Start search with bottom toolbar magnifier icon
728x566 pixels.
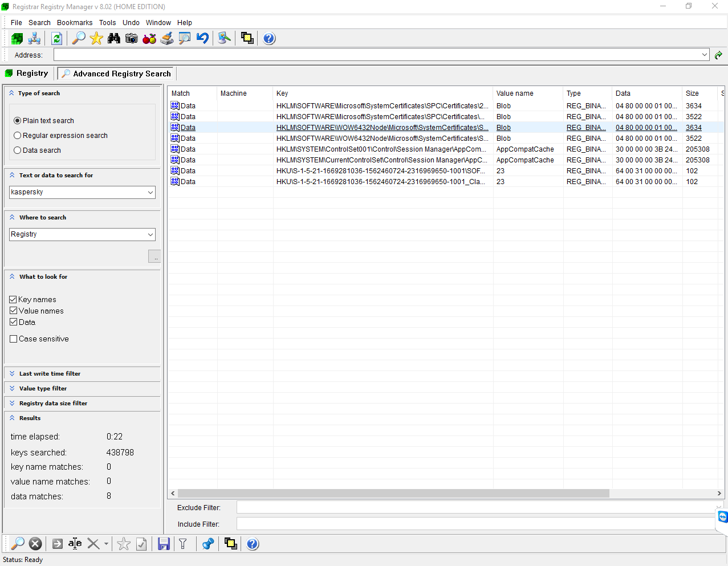[x=18, y=544]
